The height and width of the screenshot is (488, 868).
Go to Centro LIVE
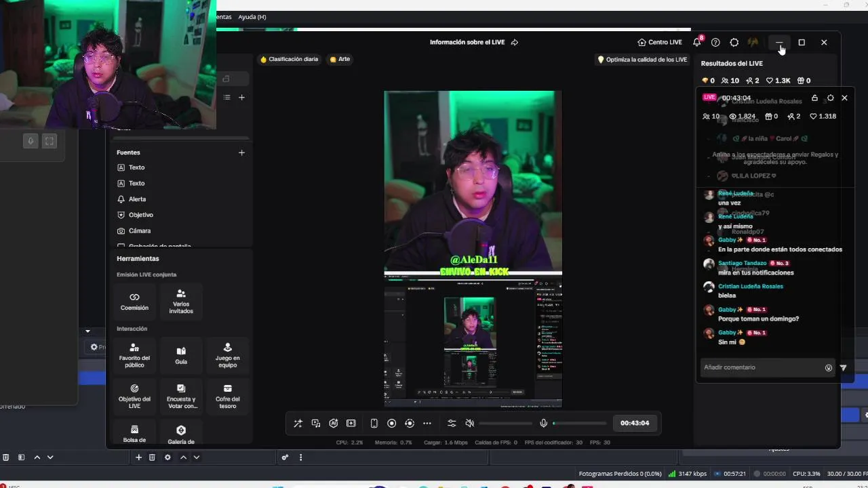(x=660, y=42)
